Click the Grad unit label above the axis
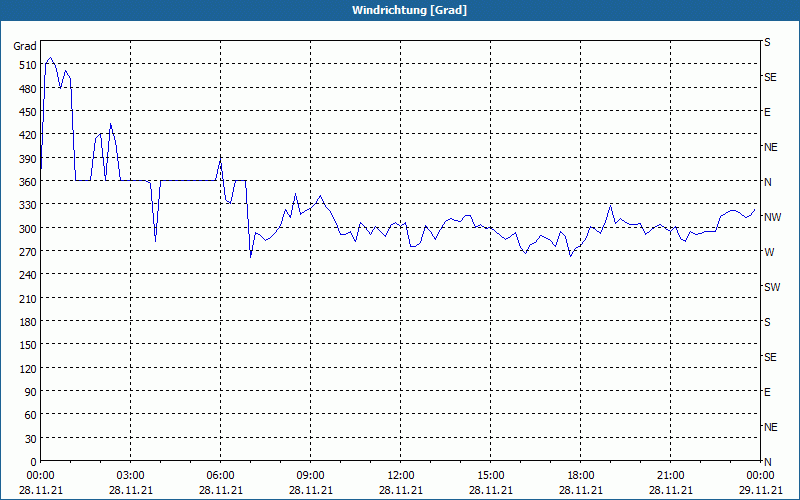The height and width of the screenshot is (500, 800). pos(25,46)
